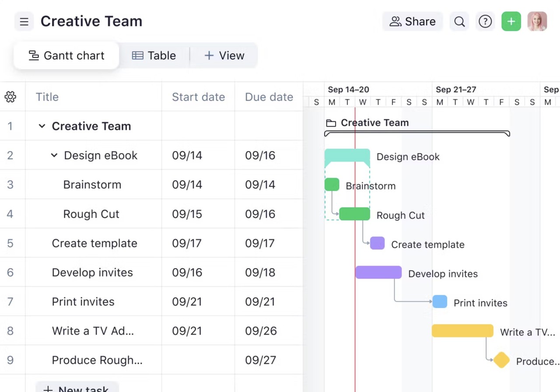Viewport: 560px width, 392px height.
Task: Open column settings with the gear icon
Action: tap(10, 97)
